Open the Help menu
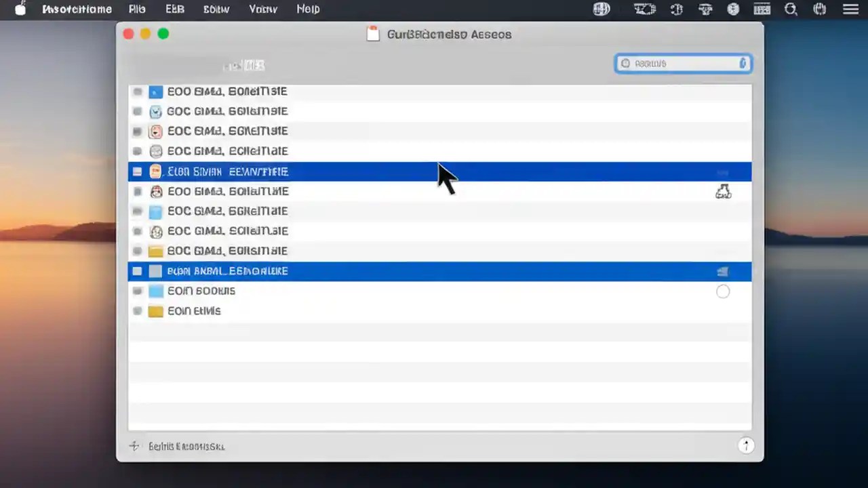 pos(308,9)
